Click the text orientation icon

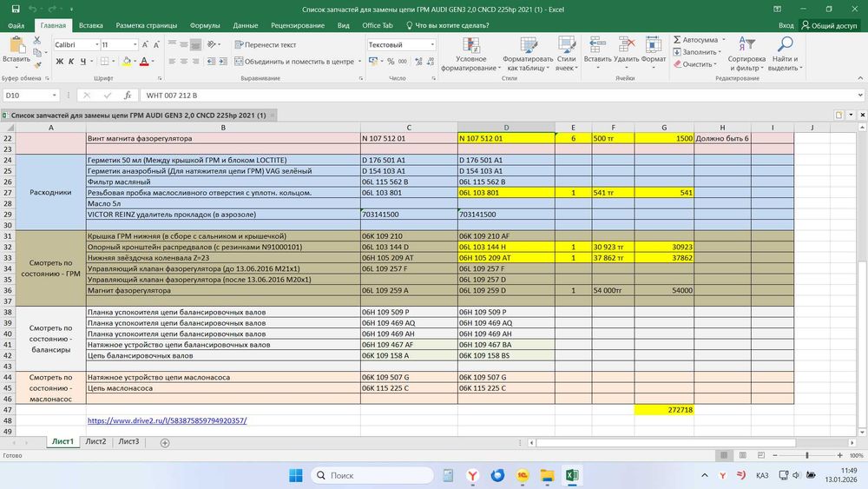212,44
